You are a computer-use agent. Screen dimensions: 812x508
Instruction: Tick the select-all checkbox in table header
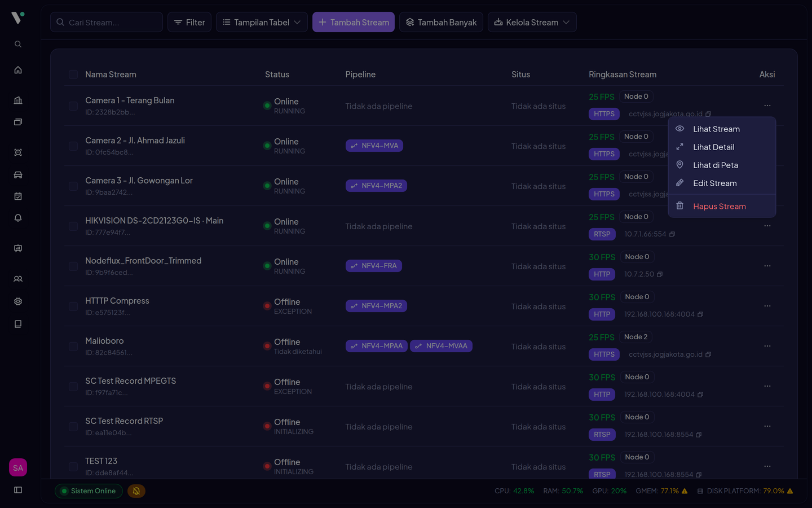coord(73,75)
